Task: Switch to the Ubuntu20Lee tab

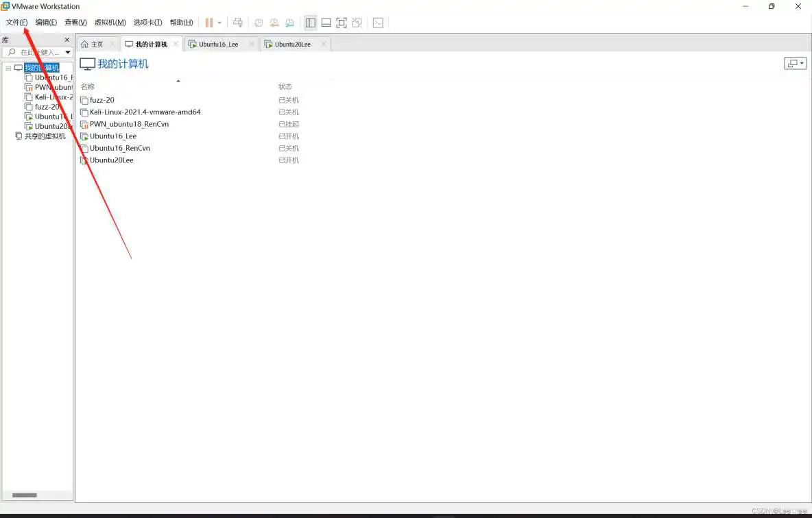Action: 292,45
